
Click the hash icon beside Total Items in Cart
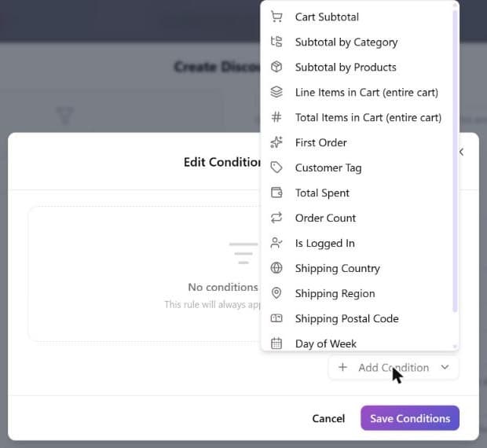tap(276, 117)
